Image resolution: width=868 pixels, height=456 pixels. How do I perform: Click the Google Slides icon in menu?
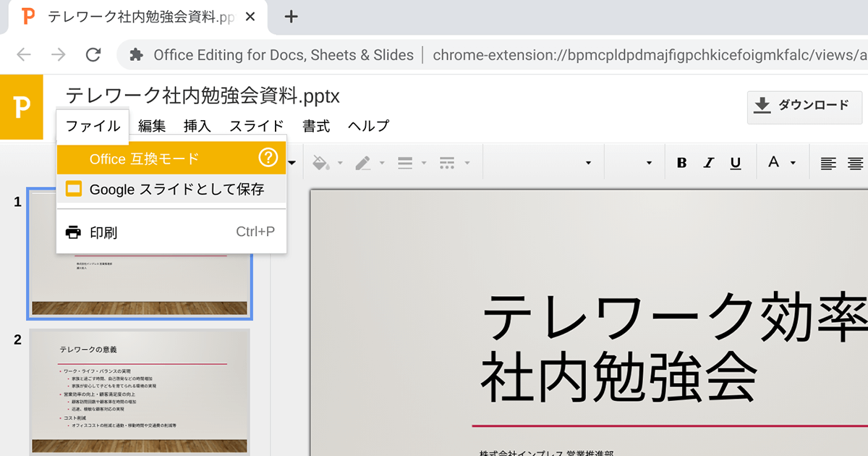coord(74,189)
